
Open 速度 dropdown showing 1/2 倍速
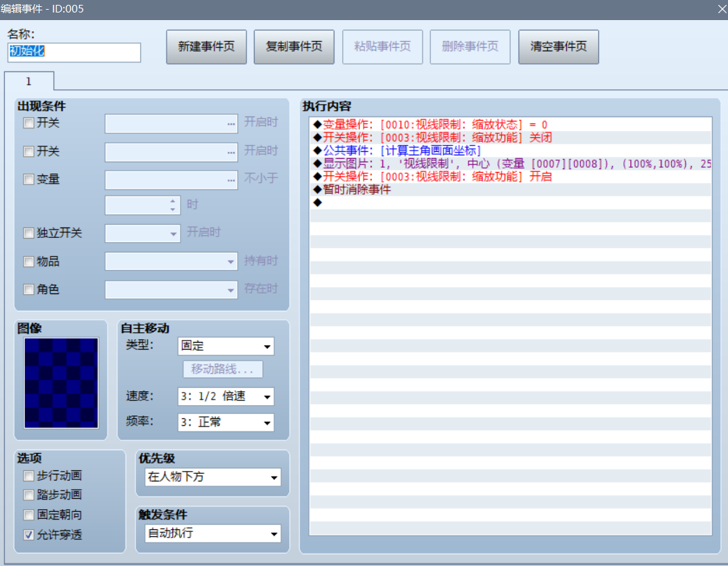pos(226,397)
